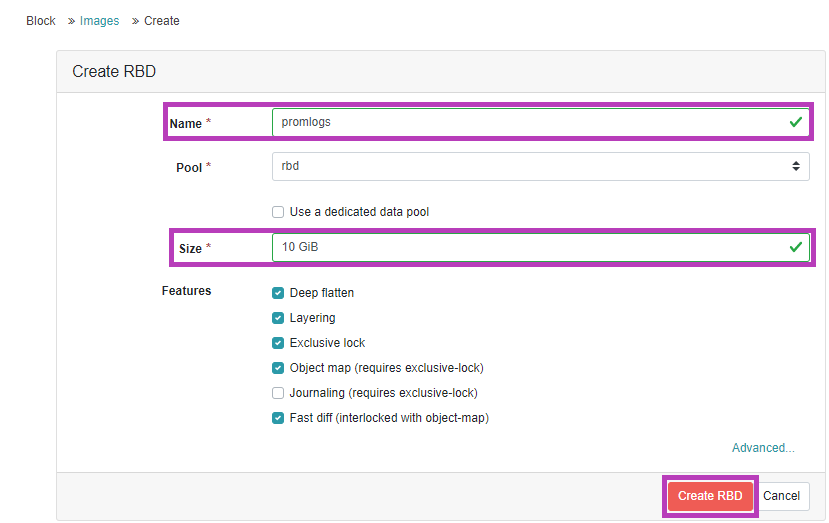
Task: Uncheck the Deep flatten feature
Action: (278, 293)
